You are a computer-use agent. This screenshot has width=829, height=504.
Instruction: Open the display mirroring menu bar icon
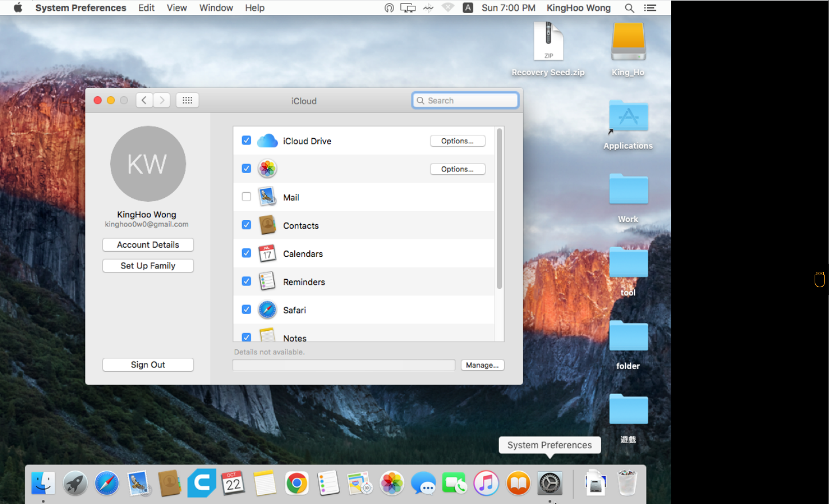tap(408, 8)
